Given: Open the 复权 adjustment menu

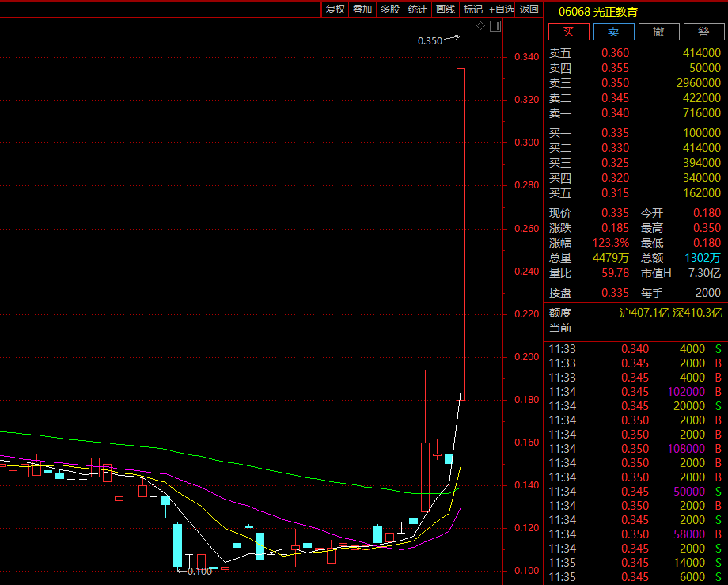Looking at the screenshot, I should (x=336, y=9).
